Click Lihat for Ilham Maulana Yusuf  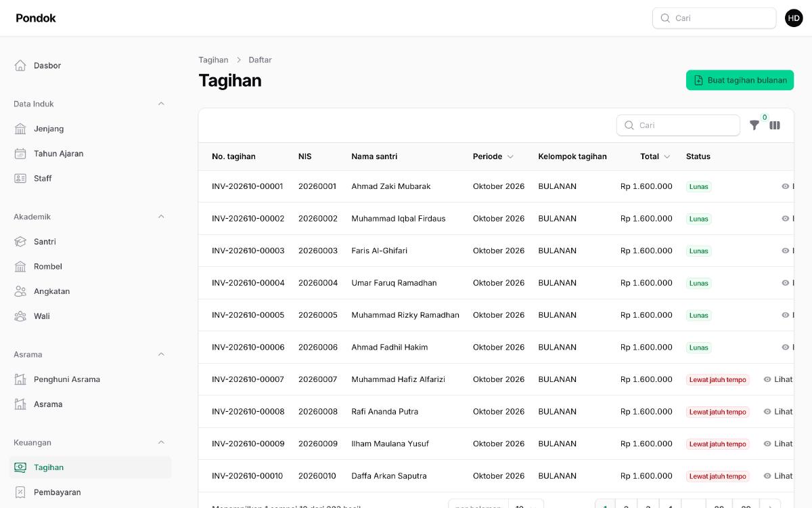[x=778, y=444]
